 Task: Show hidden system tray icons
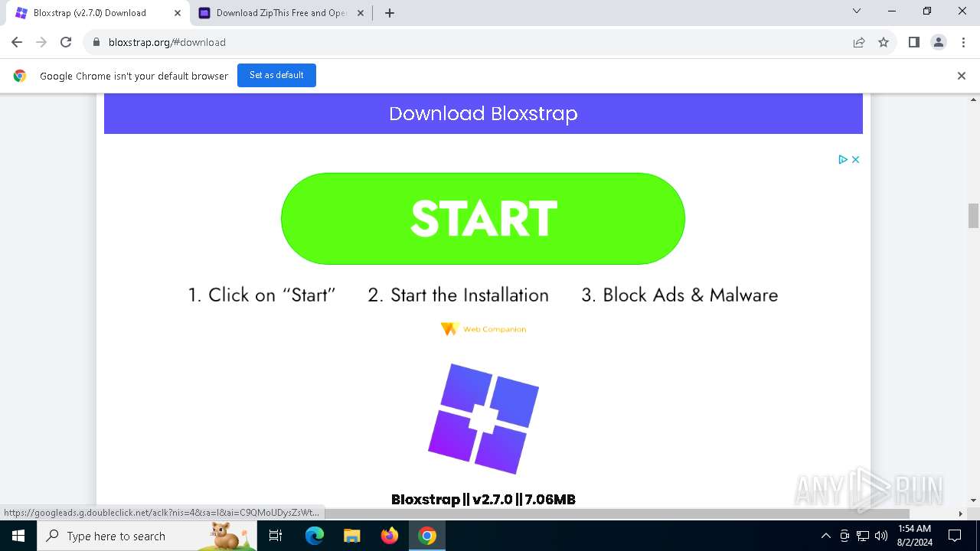(825, 536)
